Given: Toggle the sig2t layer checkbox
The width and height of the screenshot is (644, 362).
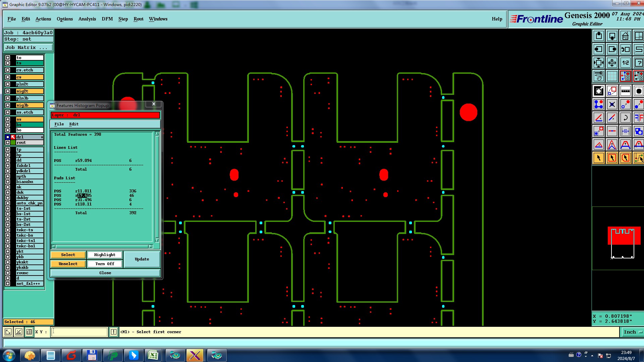Looking at the screenshot, I should coord(8,91).
